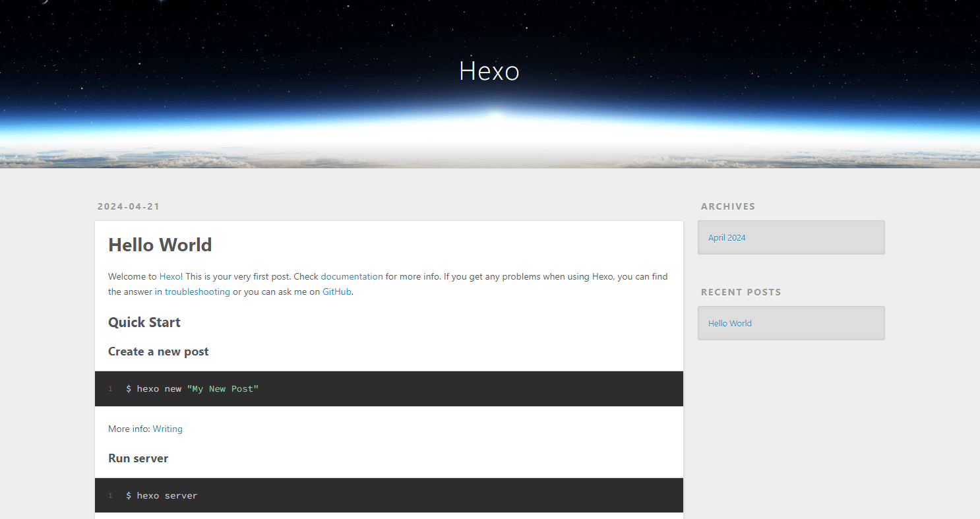This screenshot has width=980, height=519.
Task: Open the April 2024 archive link
Action: click(x=727, y=237)
